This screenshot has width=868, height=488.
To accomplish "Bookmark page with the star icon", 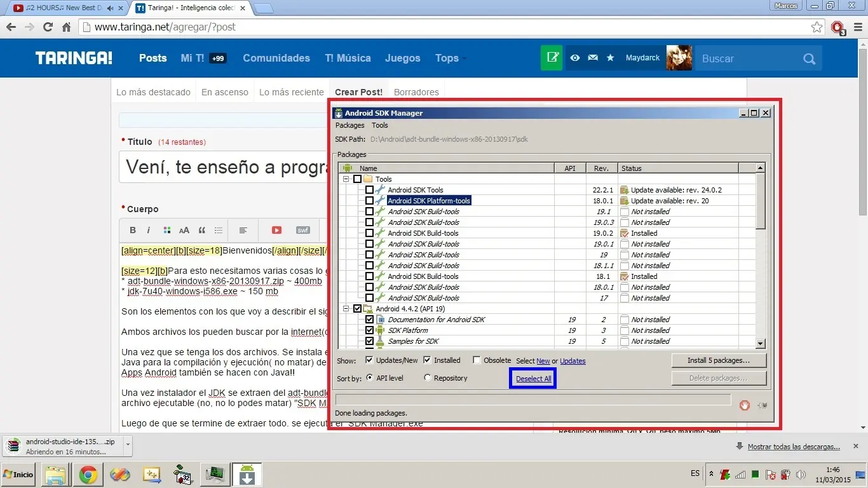I will coord(817,27).
